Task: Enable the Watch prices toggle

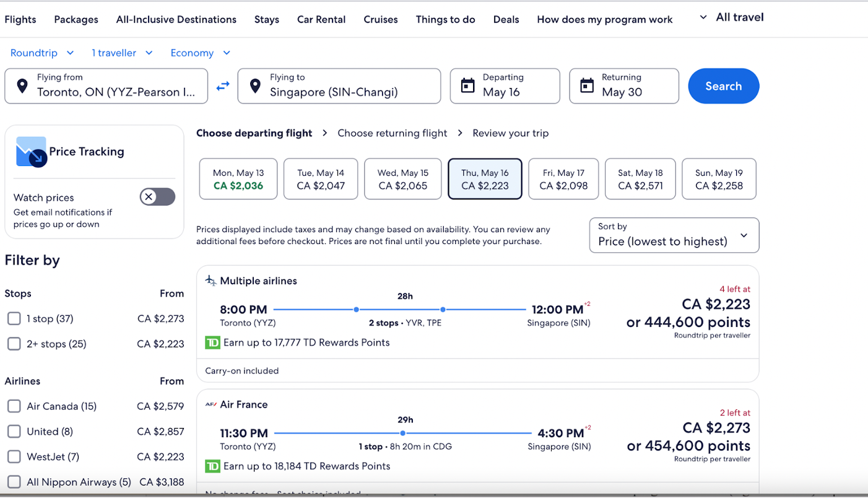Action: (157, 197)
